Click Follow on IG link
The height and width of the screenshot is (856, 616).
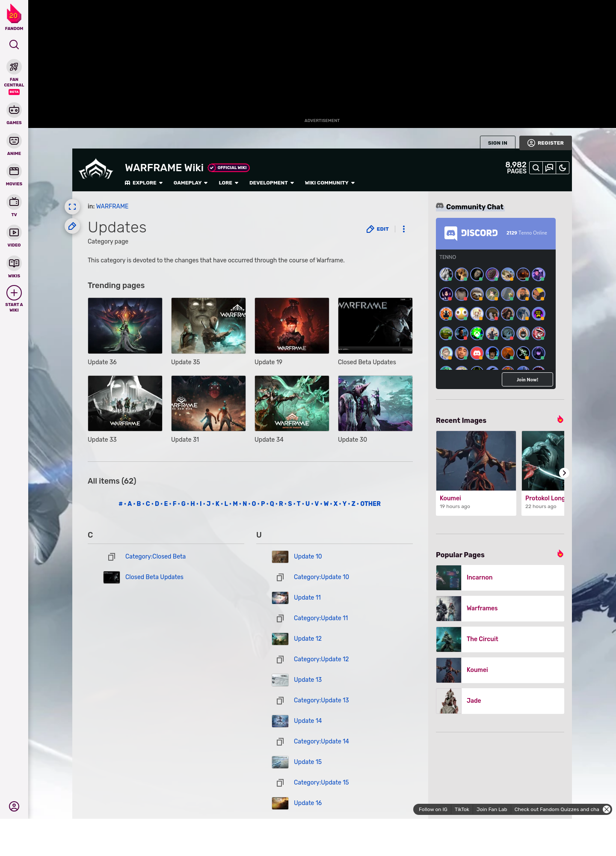(x=433, y=809)
